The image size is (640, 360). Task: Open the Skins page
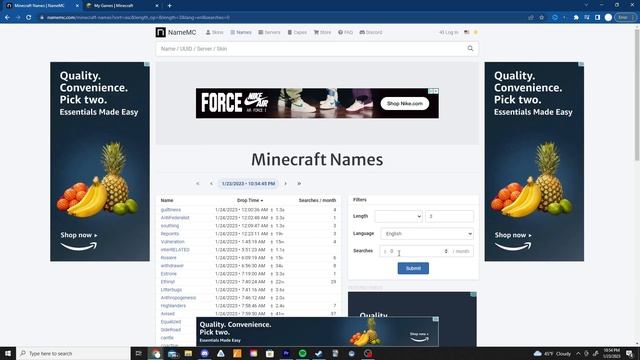coord(215,32)
